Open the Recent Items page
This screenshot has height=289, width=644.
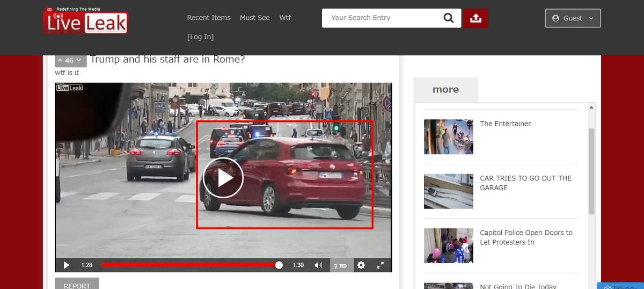click(209, 18)
